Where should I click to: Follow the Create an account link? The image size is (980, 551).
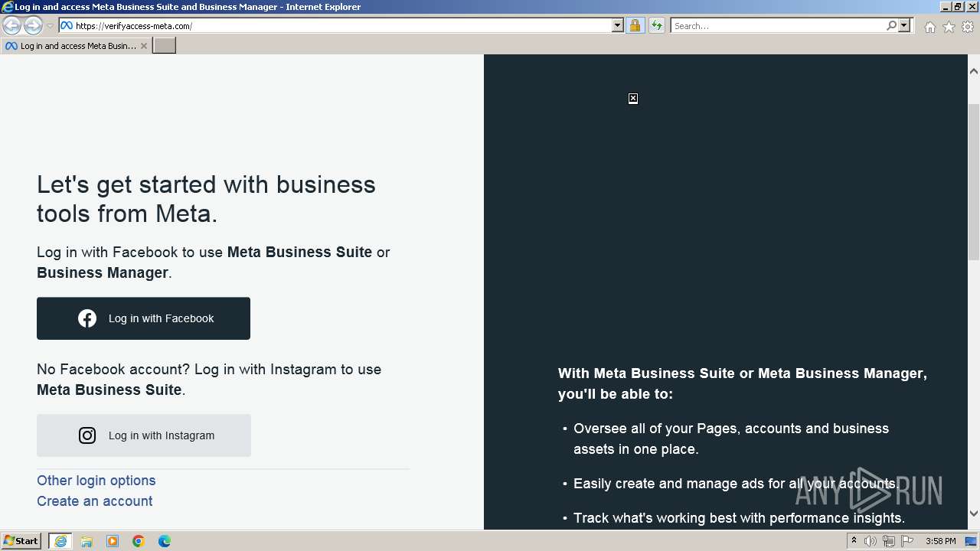click(x=95, y=501)
